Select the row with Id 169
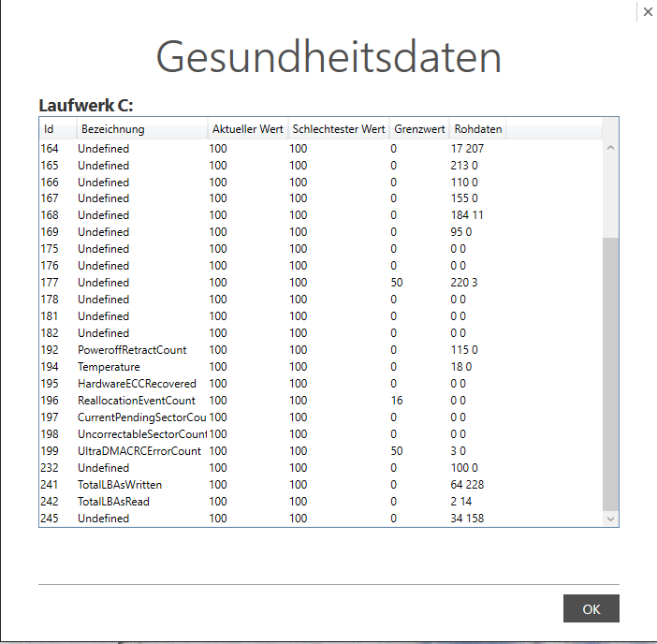This screenshot has width=657, height=644. (320, 232)
